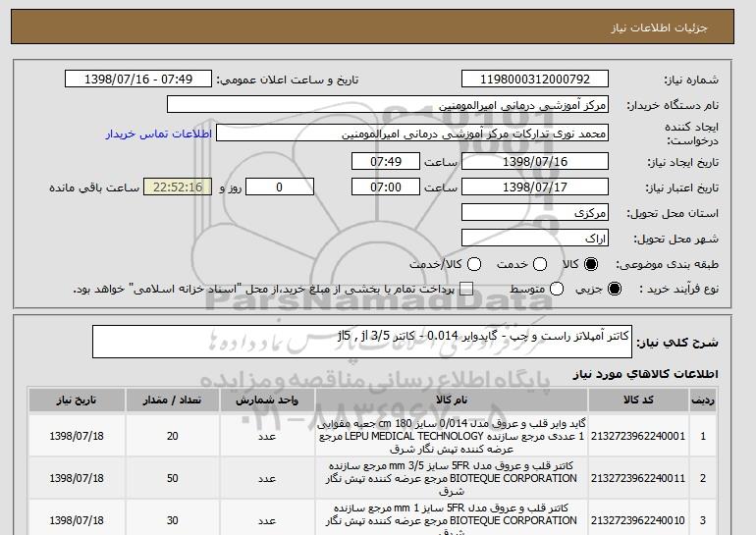Click the delivery province field مرکزی
This screenshot has height=535, width=756.
(x=535, y=213)
